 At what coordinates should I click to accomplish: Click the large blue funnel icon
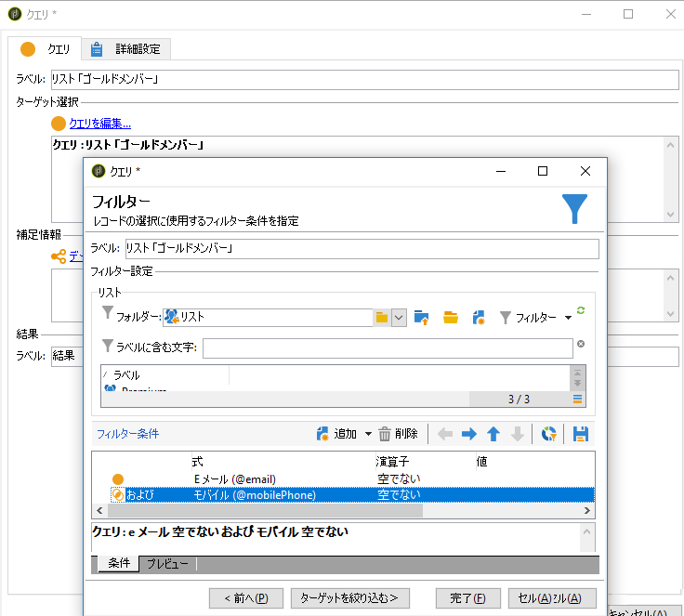pyautogui.click(x=574, y=209)
